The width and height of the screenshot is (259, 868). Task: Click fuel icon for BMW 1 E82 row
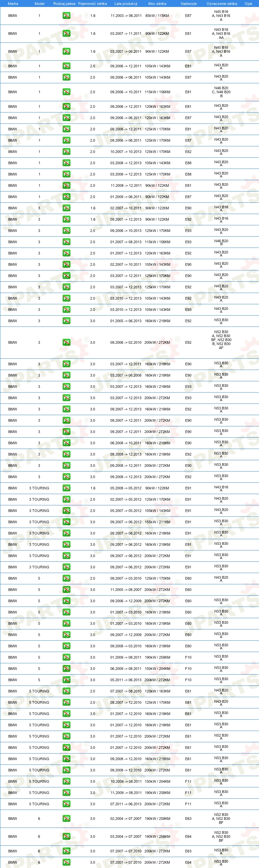(66, 152)
